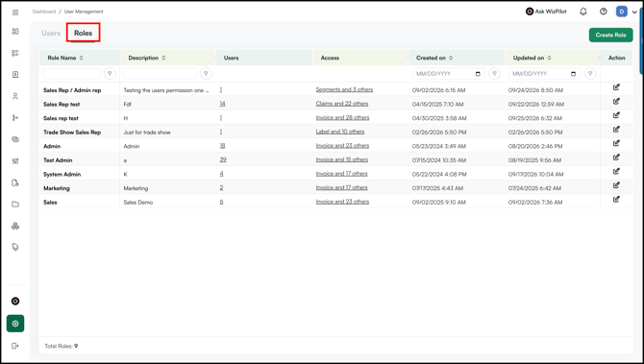Click the logout icon at the sidebar bottom
644x364 pixels.
tap(15, 346)
